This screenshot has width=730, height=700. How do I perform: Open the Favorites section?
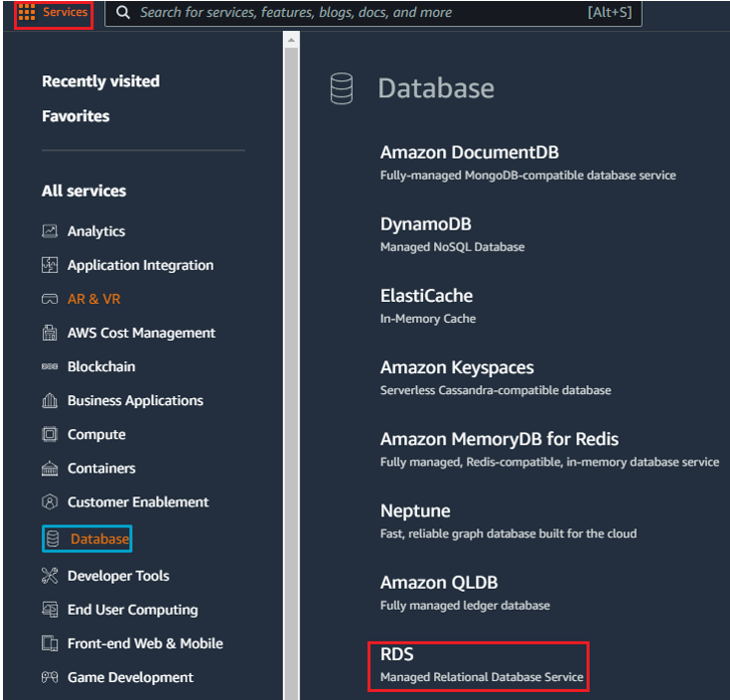[75, 116]
